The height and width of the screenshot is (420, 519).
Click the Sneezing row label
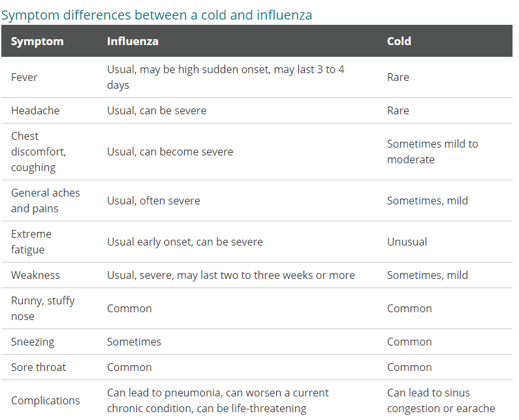(33, 342)
